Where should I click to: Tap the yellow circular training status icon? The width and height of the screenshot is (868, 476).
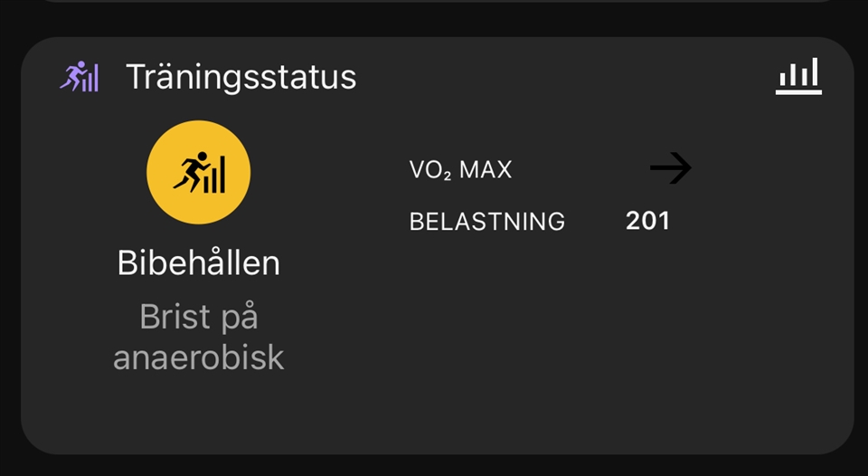tap(198, 172)
